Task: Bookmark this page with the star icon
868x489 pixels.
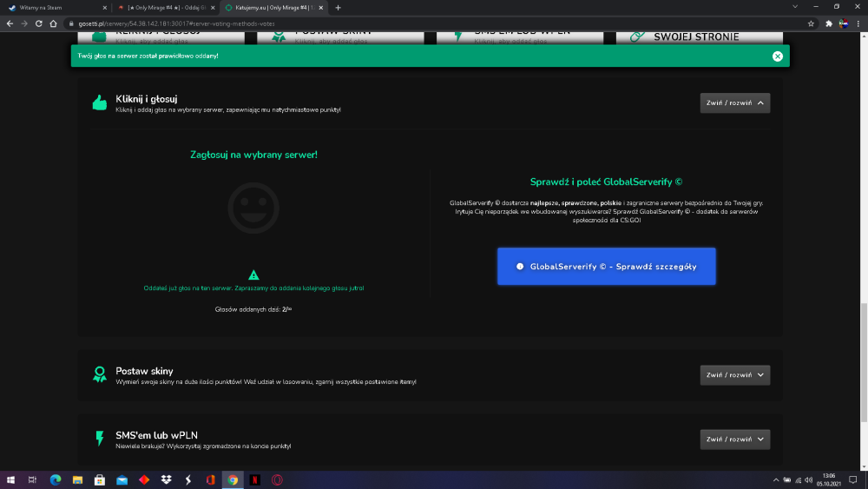Action: click(x=811, y=23)
